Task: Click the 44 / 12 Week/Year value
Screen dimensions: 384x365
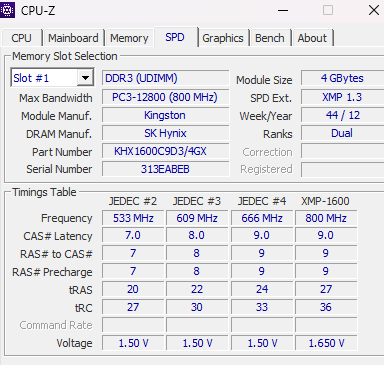Action: pos(342,115)
